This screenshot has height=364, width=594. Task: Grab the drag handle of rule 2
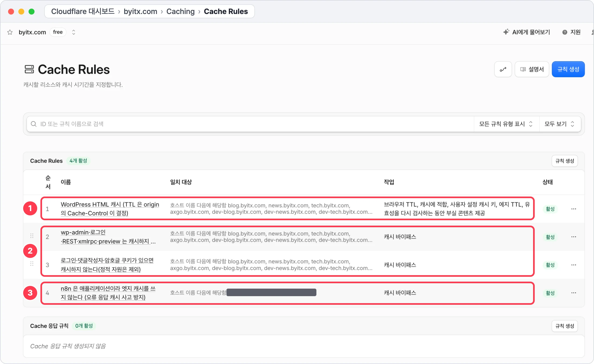(x=32, y=236)
